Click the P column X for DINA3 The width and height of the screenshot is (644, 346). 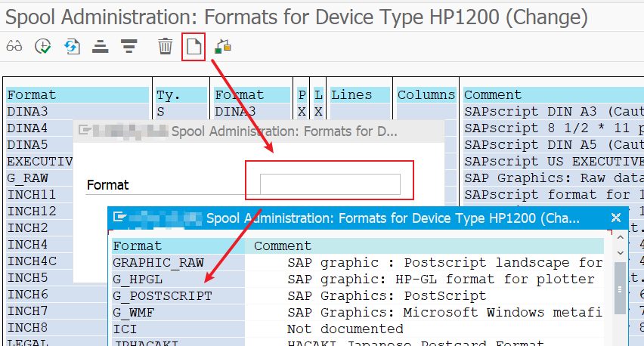pos(302,112)
